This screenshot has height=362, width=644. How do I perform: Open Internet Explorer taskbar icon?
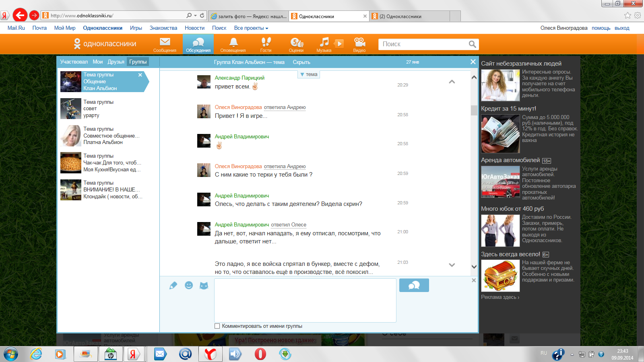click(x=36, y=354)
